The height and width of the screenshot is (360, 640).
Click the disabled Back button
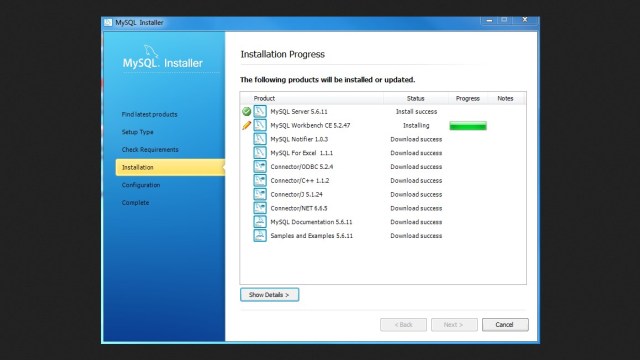click(403, 325)
